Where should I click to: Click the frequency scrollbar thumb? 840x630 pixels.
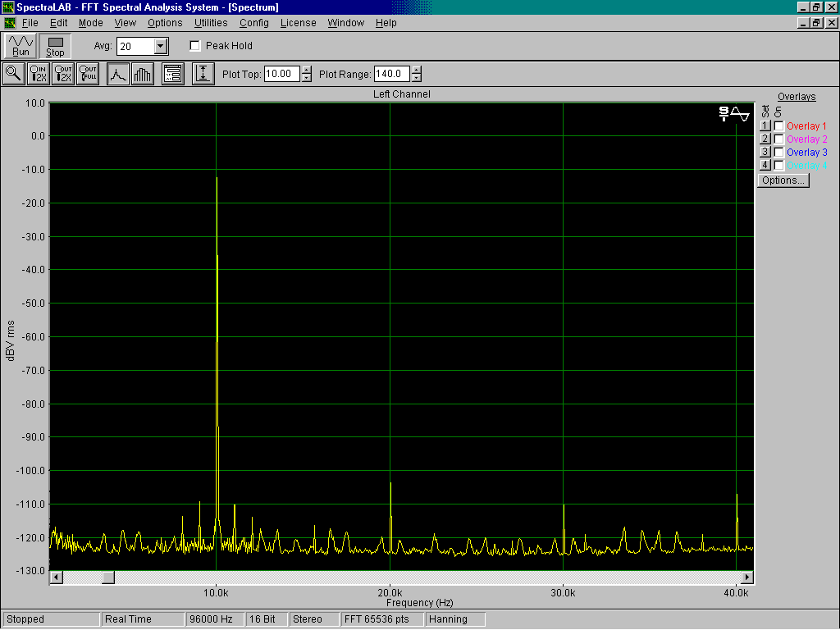click(108, 577)
